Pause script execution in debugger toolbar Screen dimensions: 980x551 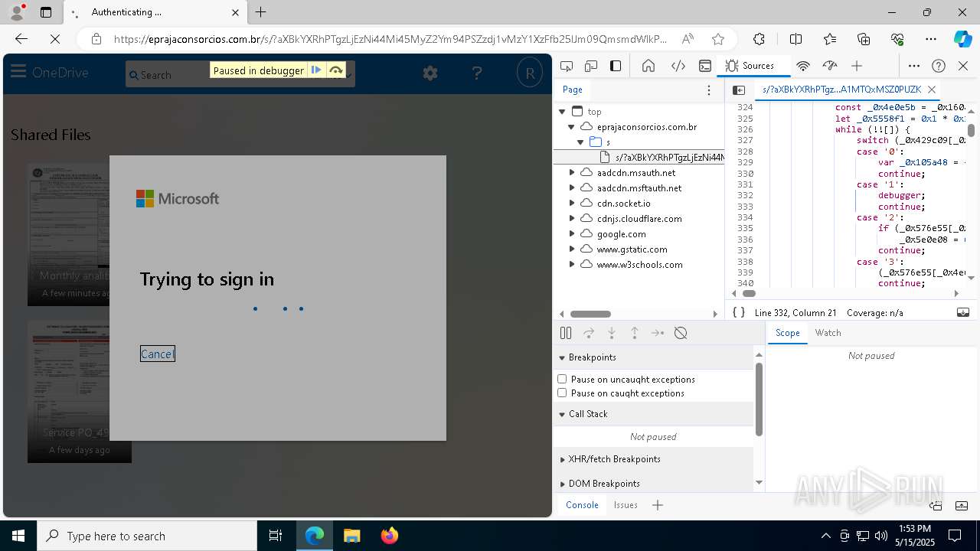(x=566, y=333)
